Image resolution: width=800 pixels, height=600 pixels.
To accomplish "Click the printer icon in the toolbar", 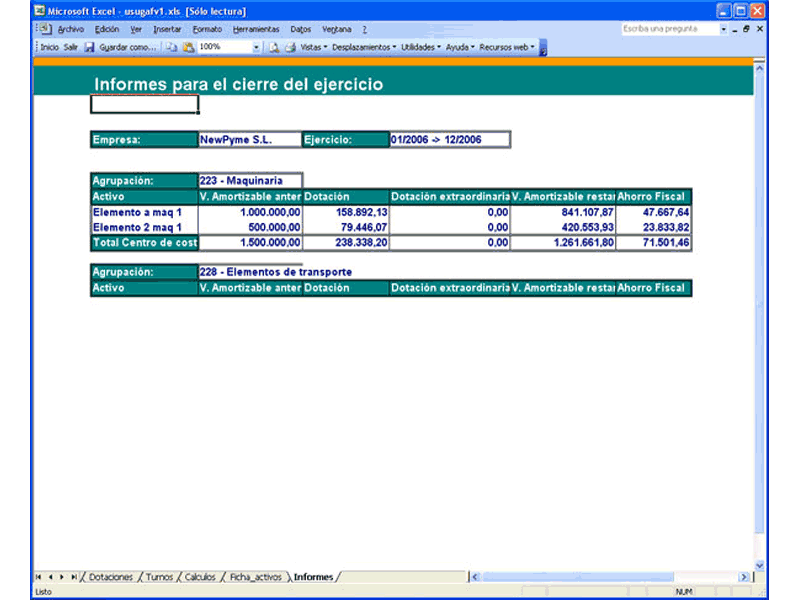I will [290, 47].
